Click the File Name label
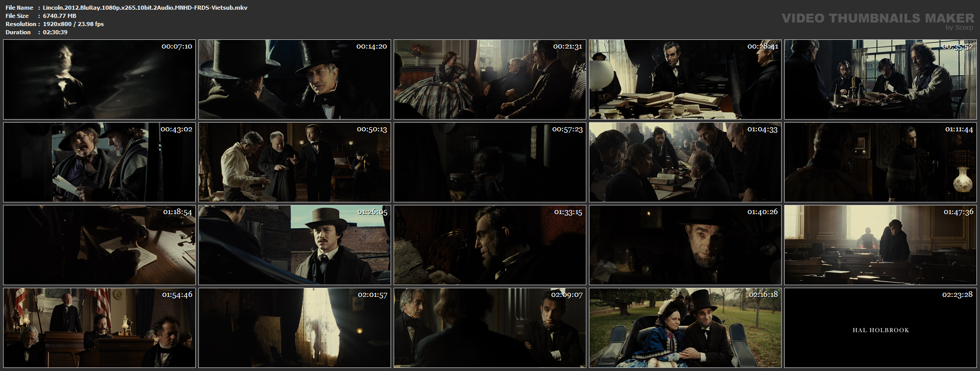 point(19,8)
